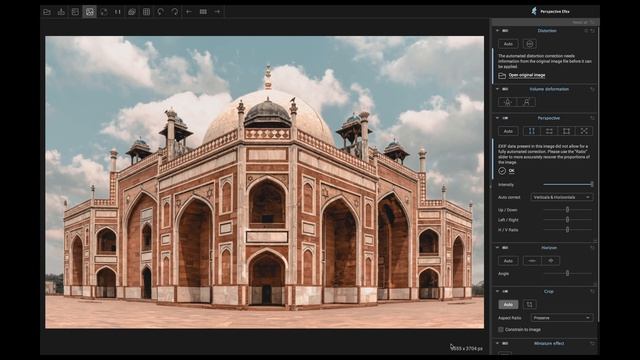Reset the Crop palette settings

592,291
